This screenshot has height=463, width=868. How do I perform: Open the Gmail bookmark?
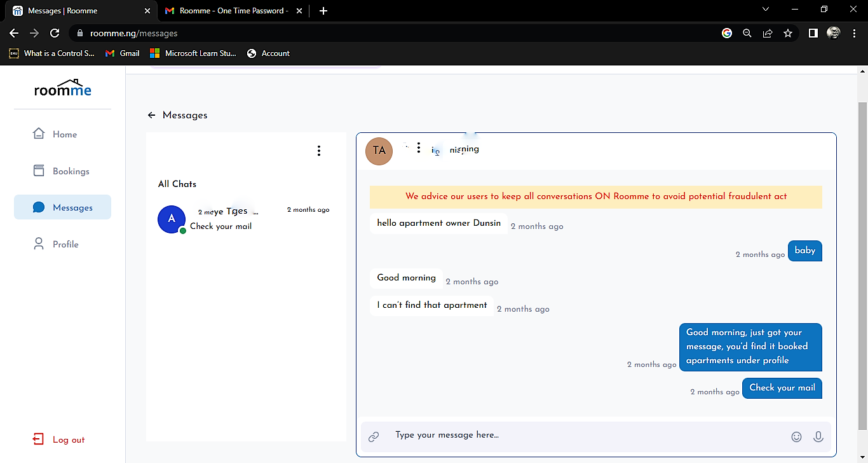tap(123, 53)
